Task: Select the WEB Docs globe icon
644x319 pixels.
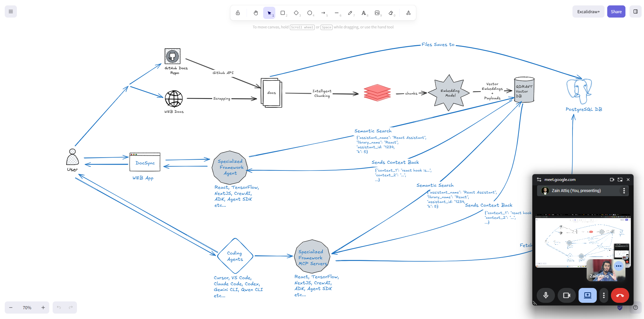Action: (x=174, y=99)
